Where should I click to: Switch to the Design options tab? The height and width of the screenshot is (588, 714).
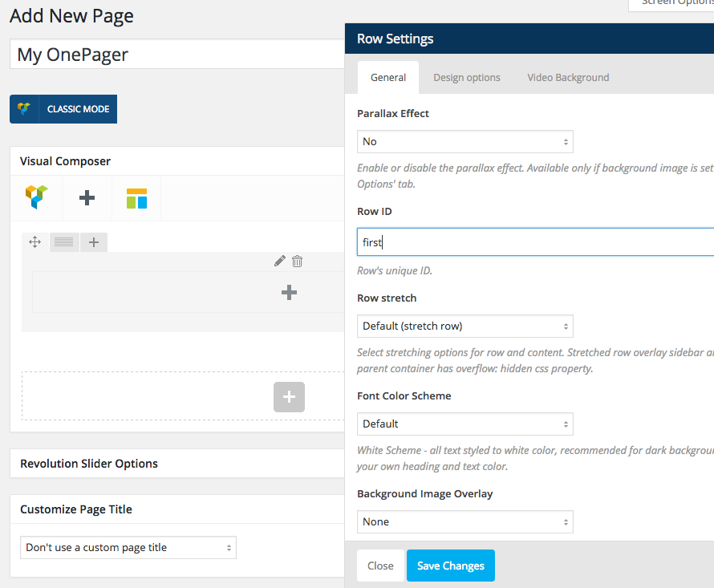(466, 78)
